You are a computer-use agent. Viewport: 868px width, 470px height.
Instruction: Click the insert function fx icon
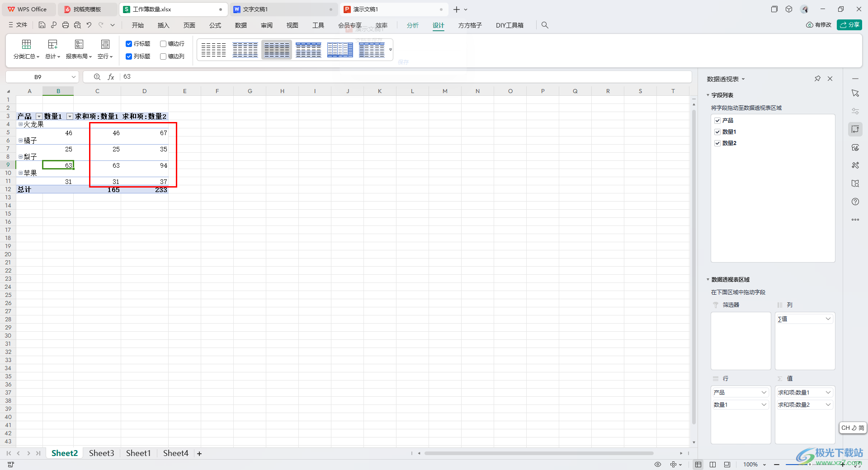coord(111,77)
